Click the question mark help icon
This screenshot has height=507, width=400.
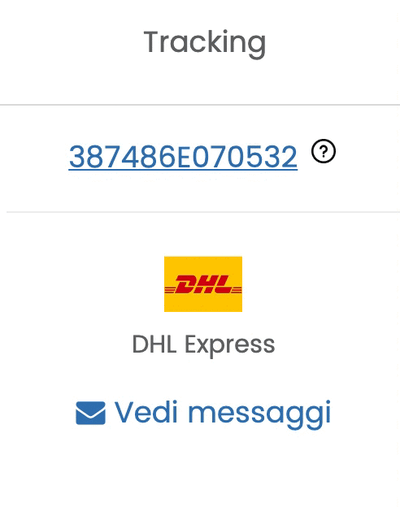pyautogui.click(x=323, y=151)
